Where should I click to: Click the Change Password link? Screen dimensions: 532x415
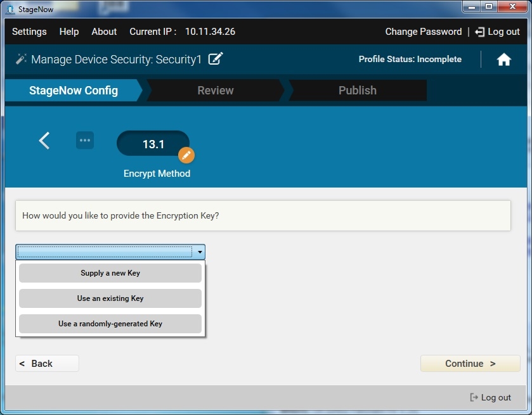(x=423, y=32)
